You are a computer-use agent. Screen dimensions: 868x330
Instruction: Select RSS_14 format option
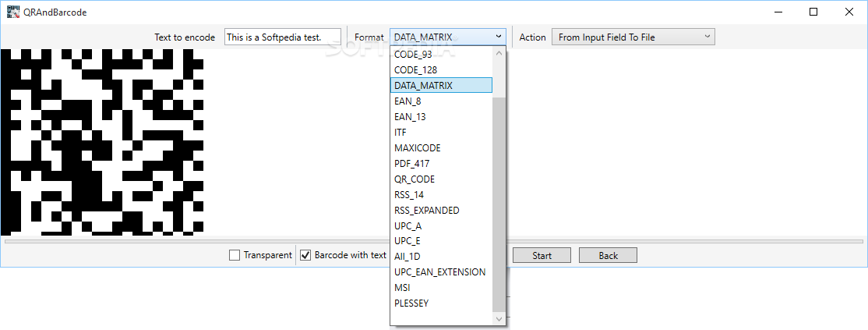coord(441,195)
